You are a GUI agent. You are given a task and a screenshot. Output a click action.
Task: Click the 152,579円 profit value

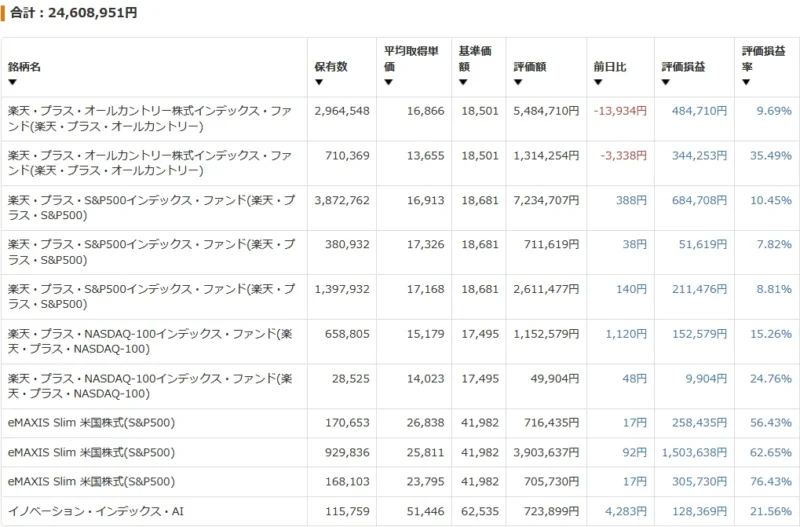699,334
